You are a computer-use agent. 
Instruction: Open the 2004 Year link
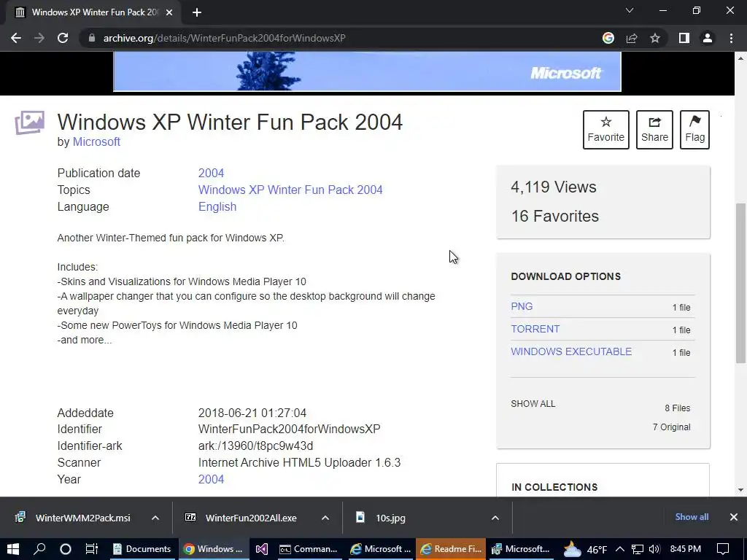[211, 479]
